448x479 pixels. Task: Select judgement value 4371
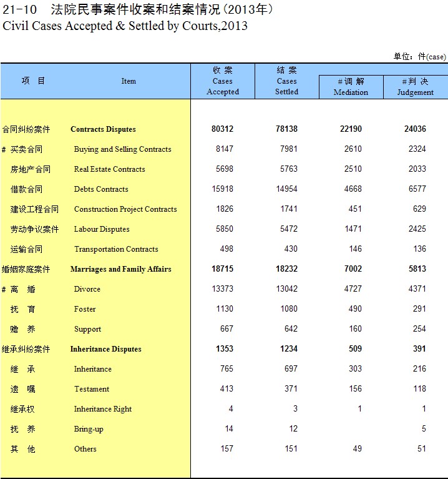tap(417, 289)
